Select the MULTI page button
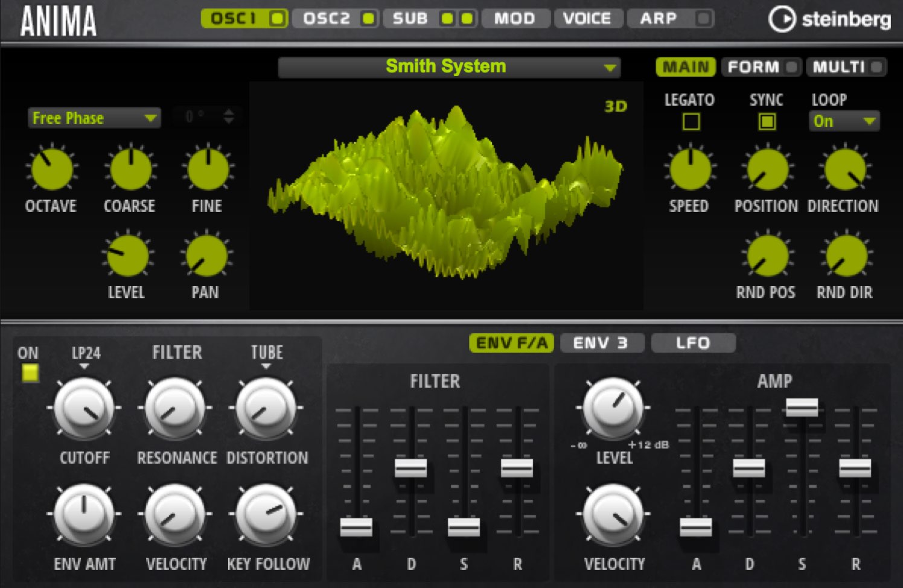Image resolution: width=903 pixels, height=588 pixels. tap(846, 67)
